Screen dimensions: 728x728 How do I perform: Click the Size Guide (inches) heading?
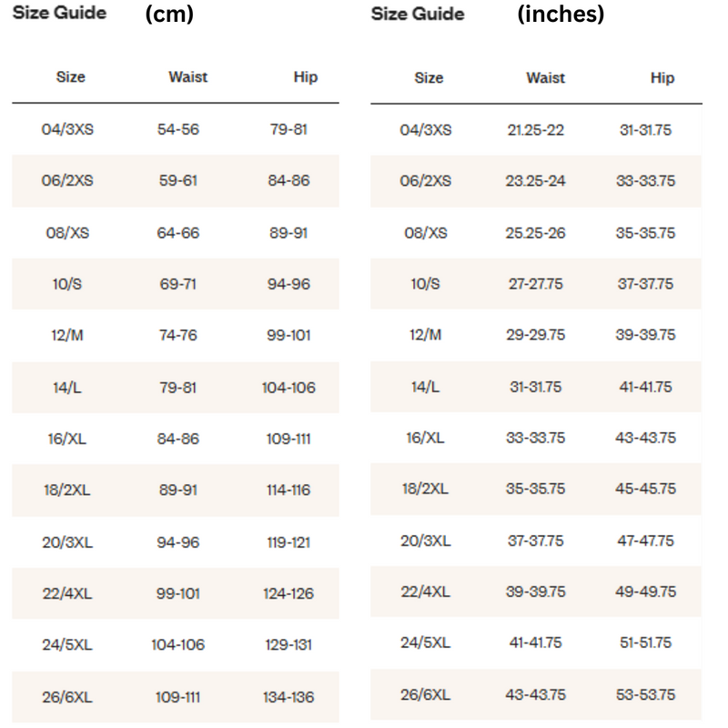(x=488, y=14)
